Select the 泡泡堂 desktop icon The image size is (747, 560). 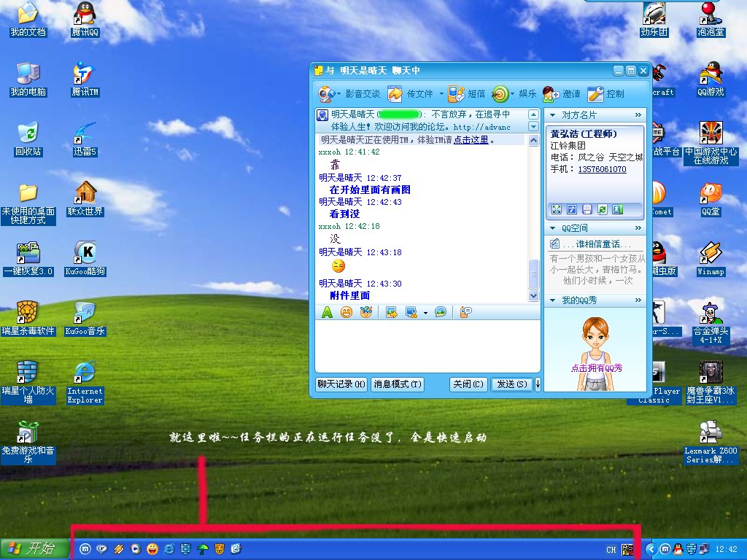711,20
